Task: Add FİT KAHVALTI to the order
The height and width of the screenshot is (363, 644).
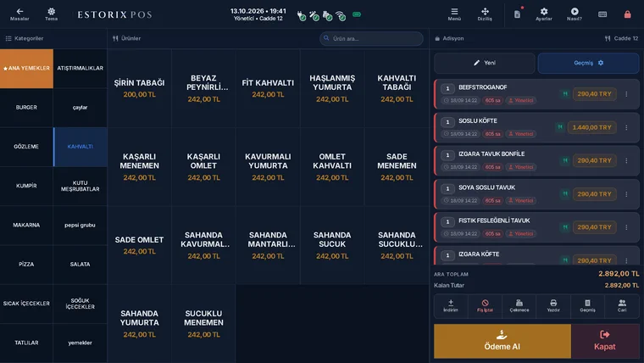Action: pyautogui.click(x=268, y=88)
